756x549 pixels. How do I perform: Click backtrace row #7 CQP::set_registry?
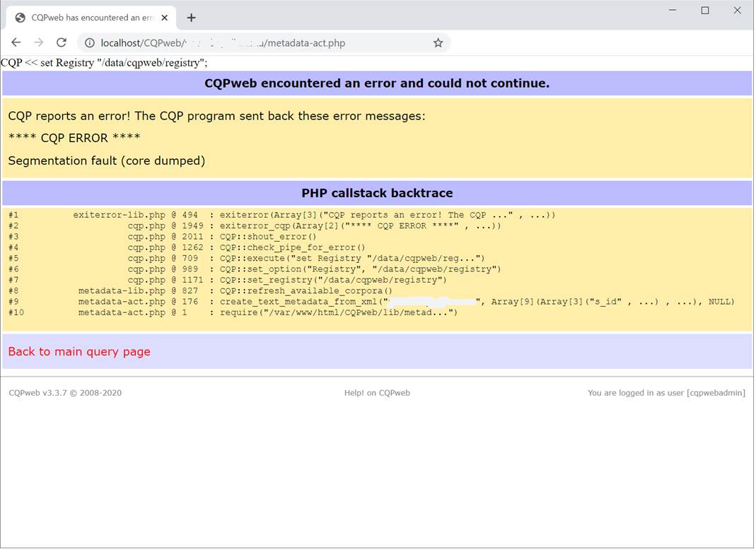point(228,280)
